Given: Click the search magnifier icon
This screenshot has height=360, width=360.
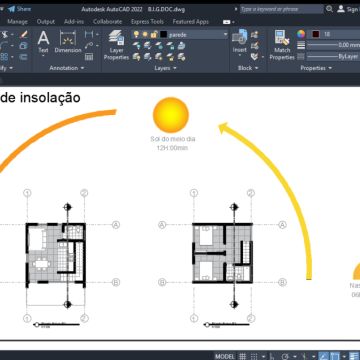Looking at the screenshot, I should tap(329, 9).
